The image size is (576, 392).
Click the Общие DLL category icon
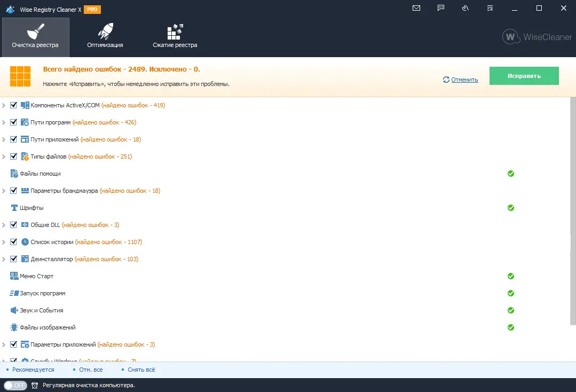[25, 225]
